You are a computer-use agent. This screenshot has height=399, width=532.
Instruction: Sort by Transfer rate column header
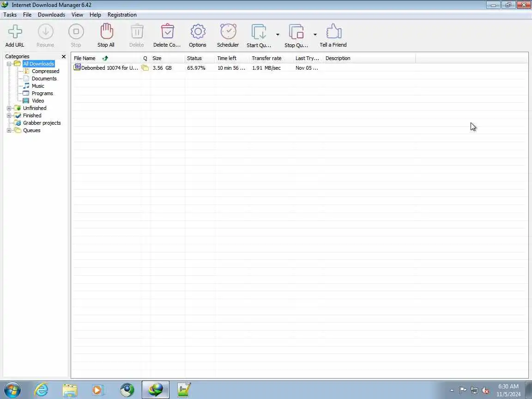point(271,58)
